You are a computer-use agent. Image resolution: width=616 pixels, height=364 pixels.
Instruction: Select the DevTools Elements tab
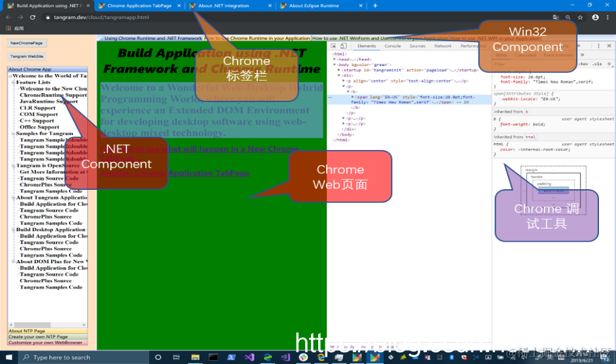pyautogui.click(x=367, y=46)
